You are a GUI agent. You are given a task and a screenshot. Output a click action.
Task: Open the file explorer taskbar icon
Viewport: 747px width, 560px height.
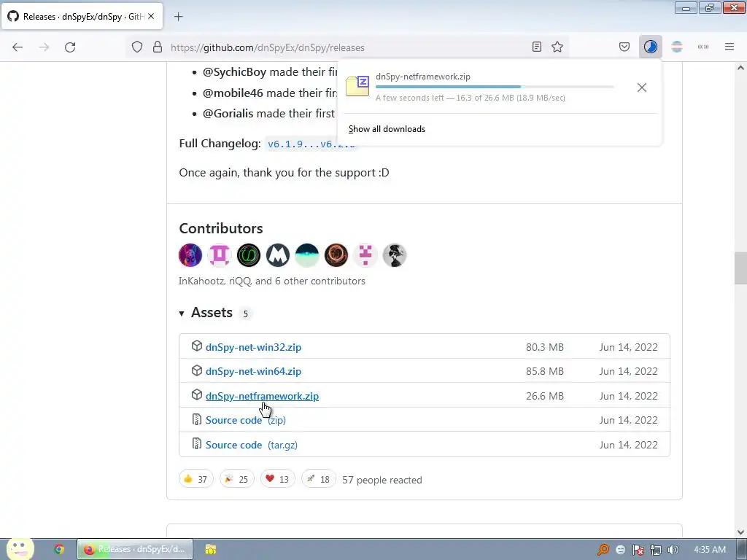click(211, 550)
